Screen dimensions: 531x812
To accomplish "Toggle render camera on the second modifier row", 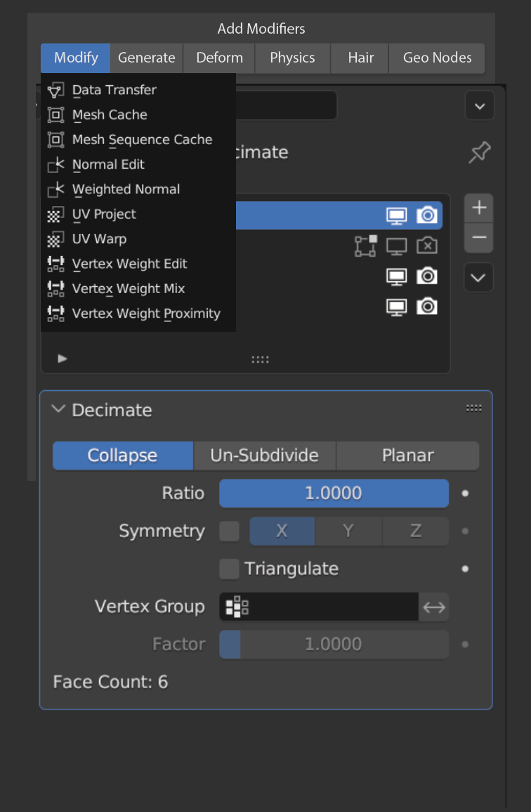I will [x=427, y=245].
